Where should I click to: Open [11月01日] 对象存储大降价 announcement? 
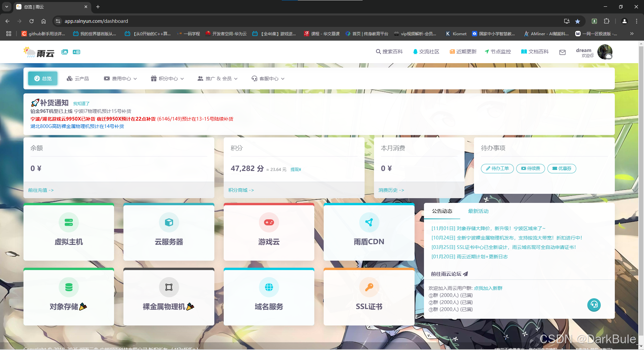pyautogui.click(x=488, y=228)
